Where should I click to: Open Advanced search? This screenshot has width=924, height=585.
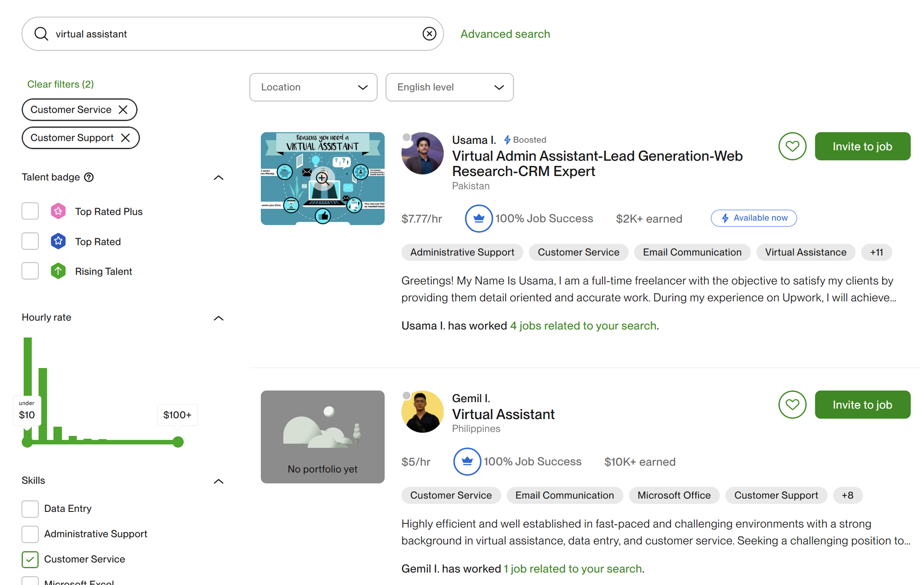coord(505,34)
